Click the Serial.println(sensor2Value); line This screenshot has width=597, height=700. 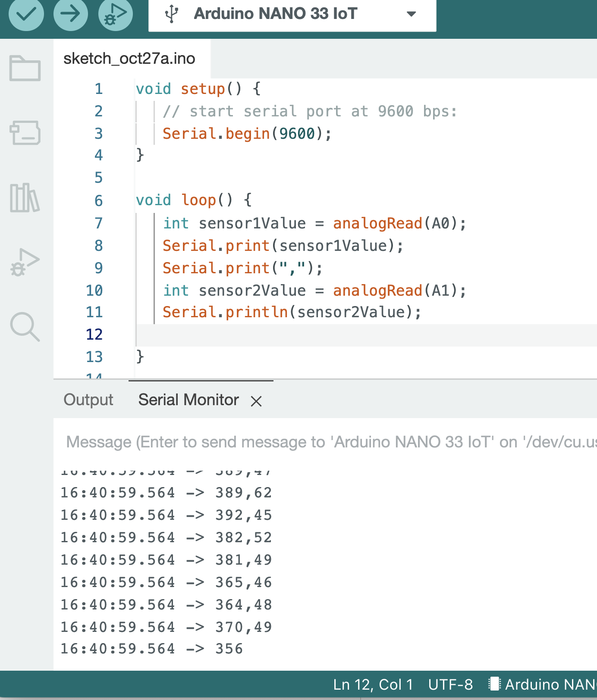[292, 312]
